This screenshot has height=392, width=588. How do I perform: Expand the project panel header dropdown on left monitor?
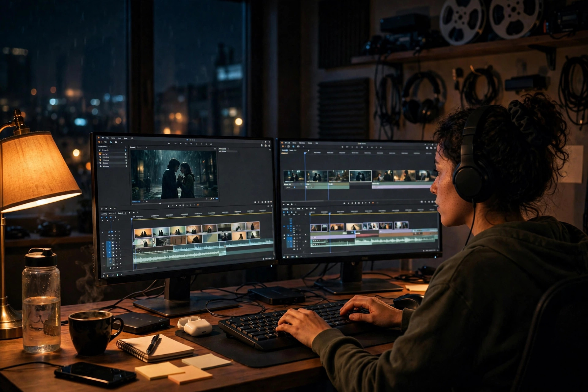[110, 147]
